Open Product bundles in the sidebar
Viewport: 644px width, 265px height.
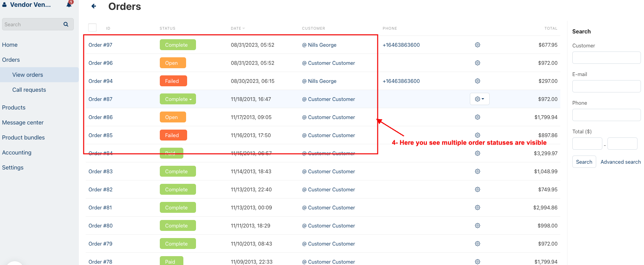(x=23, y=137)
